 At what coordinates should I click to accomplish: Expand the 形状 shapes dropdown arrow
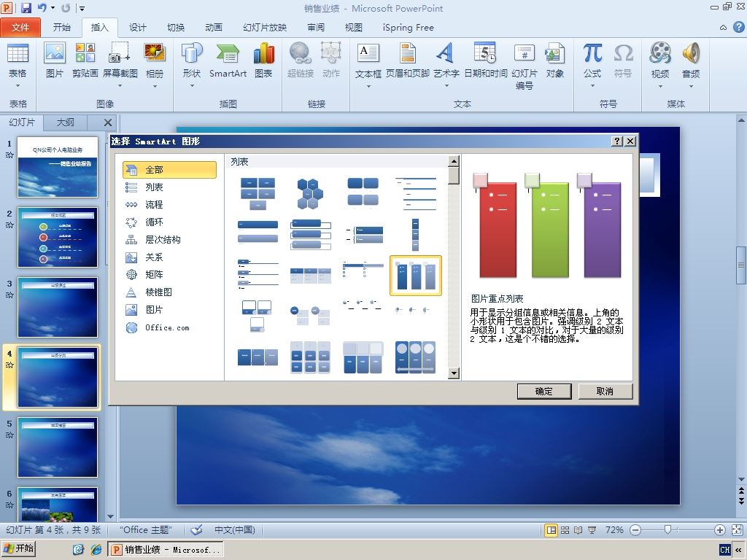192,86
